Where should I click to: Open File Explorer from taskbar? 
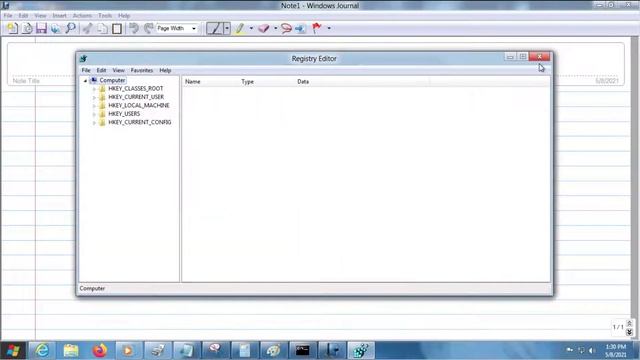(71, 351)
